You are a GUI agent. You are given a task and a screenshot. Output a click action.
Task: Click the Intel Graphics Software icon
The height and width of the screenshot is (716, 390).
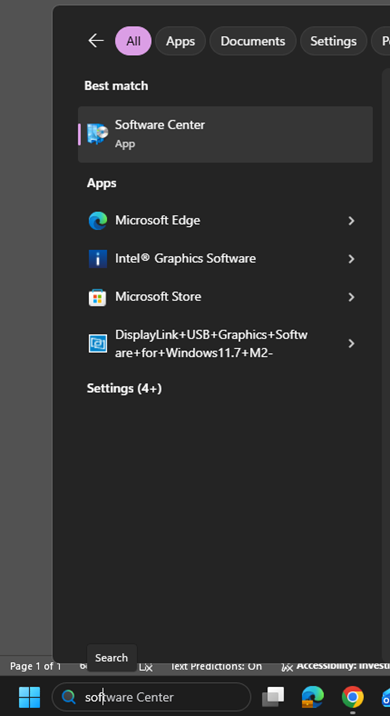tap(98, 259)
